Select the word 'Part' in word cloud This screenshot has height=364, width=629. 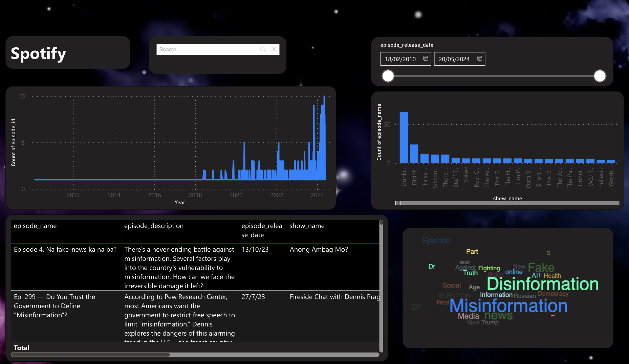(472, 251)
